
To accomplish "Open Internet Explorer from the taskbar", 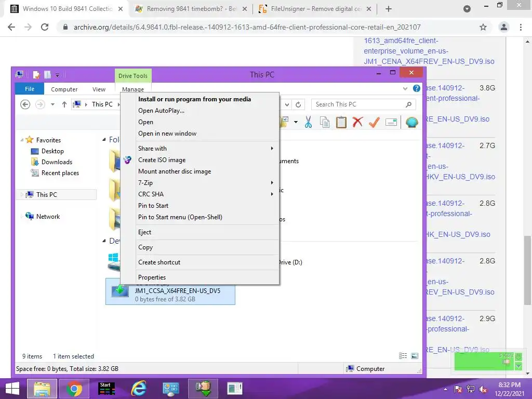I will point(138,389).
